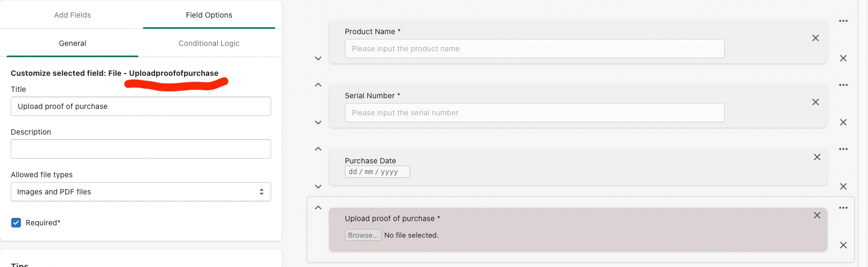The image size is (868, 267).
Task: Click the X inside the Product Name card
Action: click(x=815, y=38)
